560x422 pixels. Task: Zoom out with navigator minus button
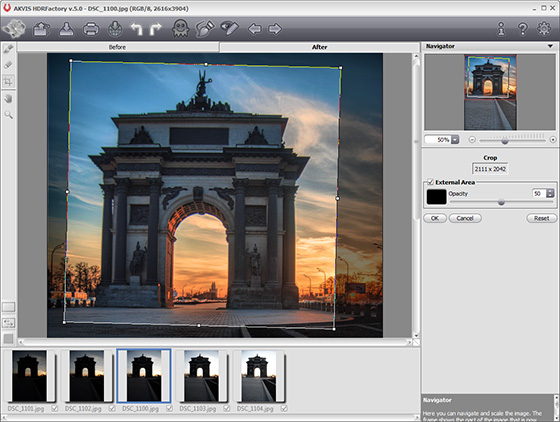click(472, 140)
